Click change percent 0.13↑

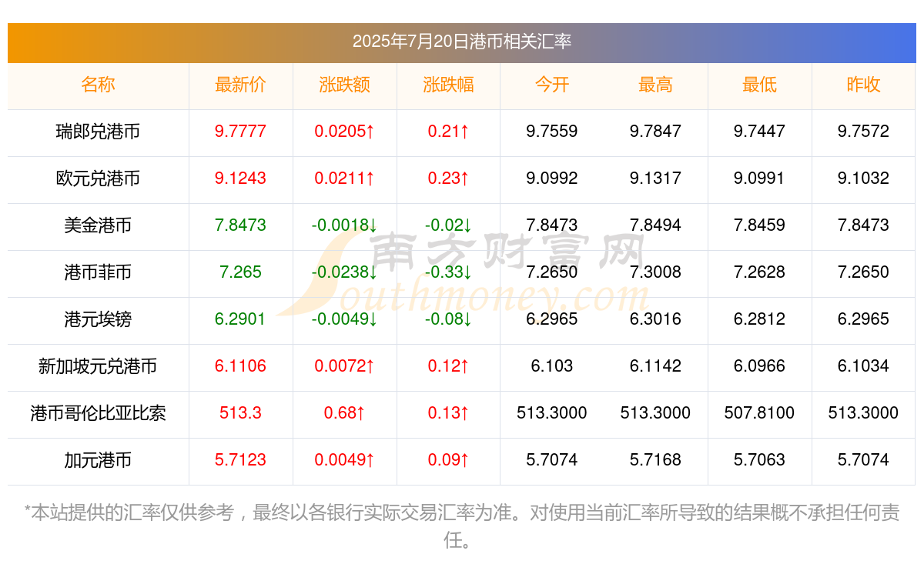448,413
